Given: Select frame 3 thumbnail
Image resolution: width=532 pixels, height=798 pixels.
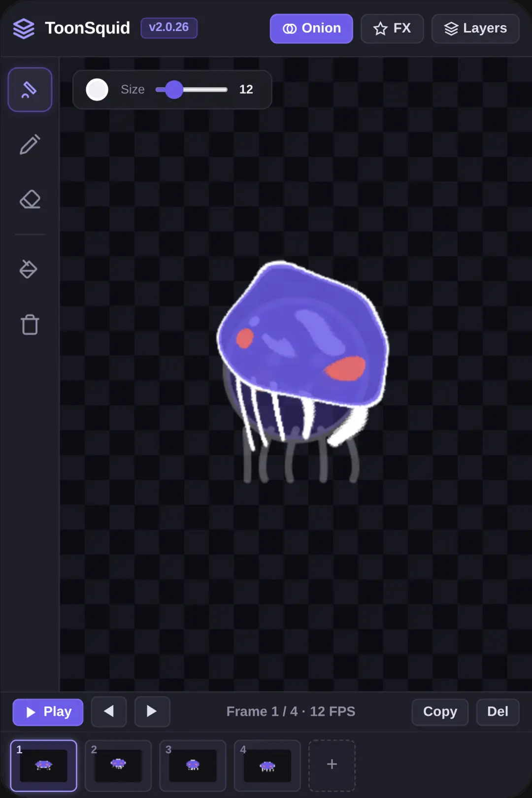Looking at the screenshot, I should (x=193, y=765).
